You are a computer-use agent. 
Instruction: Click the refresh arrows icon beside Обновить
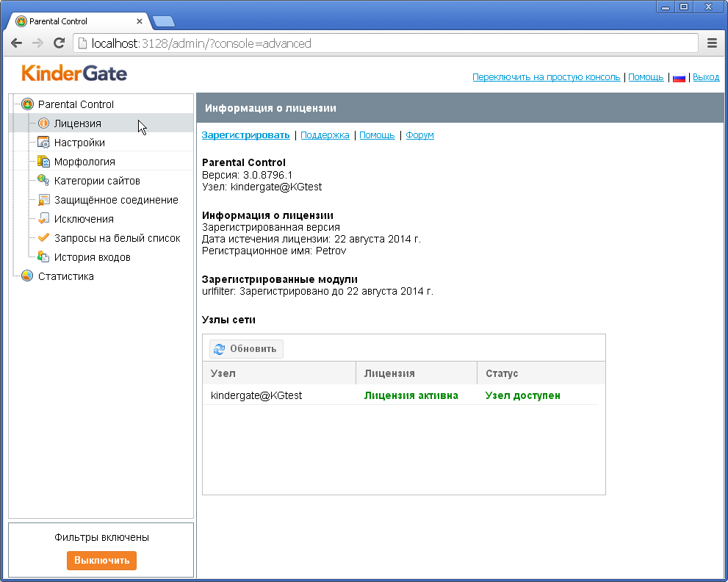219,349
